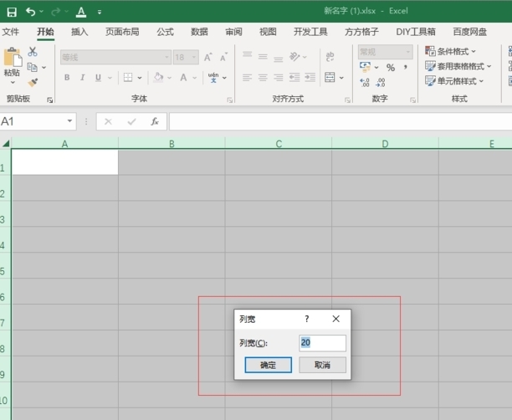The height and width of the screenshot is (420, 512).
Task: Open the 百度网盘 tab
Action: pos(469,32)
